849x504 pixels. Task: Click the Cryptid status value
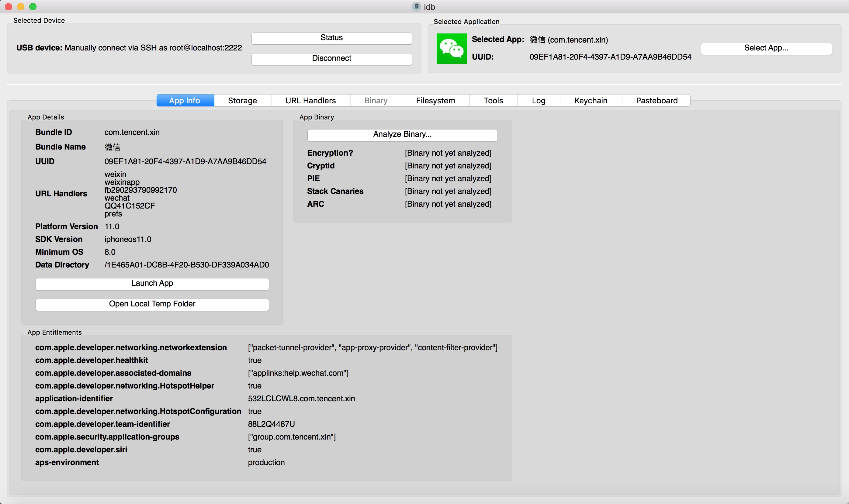448,166
